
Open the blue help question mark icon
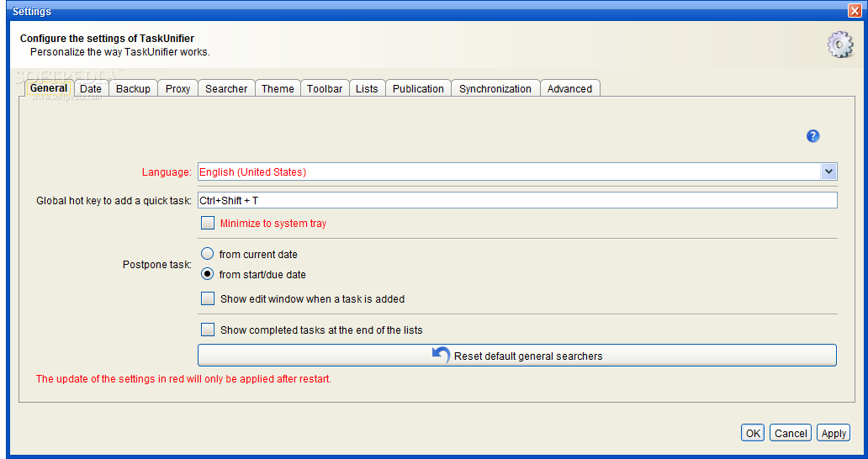click(x=812, y=136)
